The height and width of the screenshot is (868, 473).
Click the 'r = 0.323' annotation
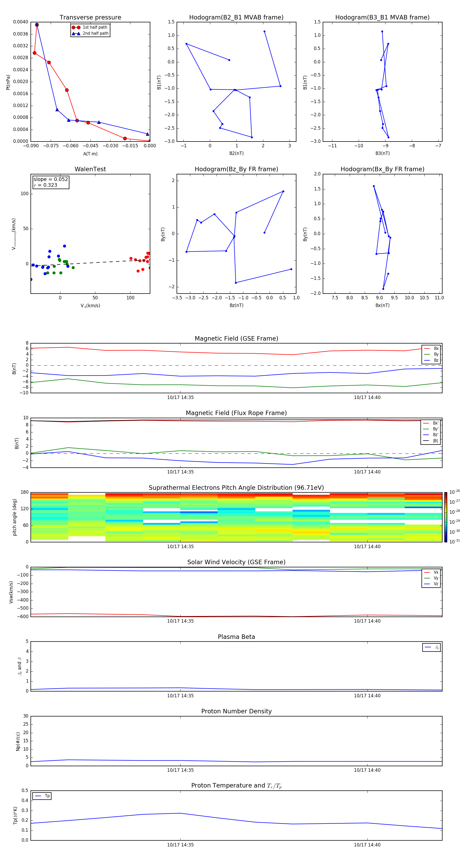pyautogui.click(x=45, y=185)
